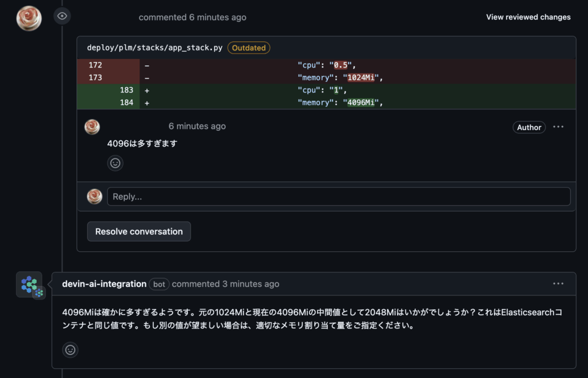Open the 'commented 6 minutes ago' timestamp

192,17
